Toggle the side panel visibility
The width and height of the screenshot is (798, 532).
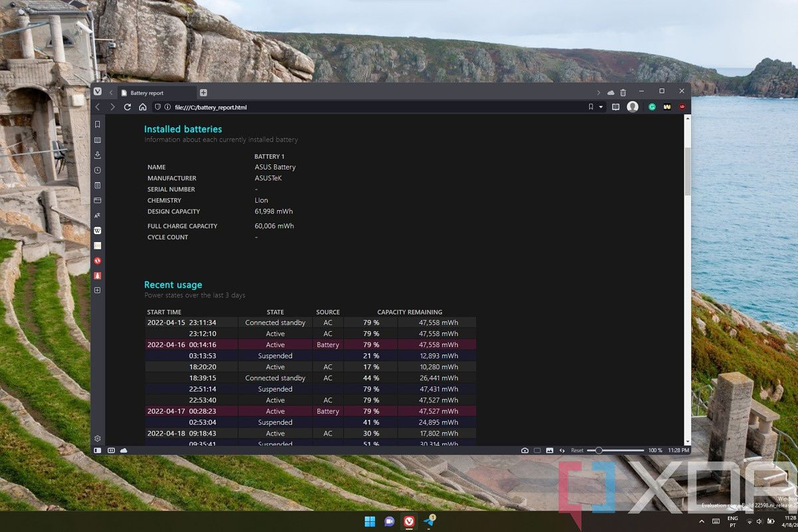[98, 450]
